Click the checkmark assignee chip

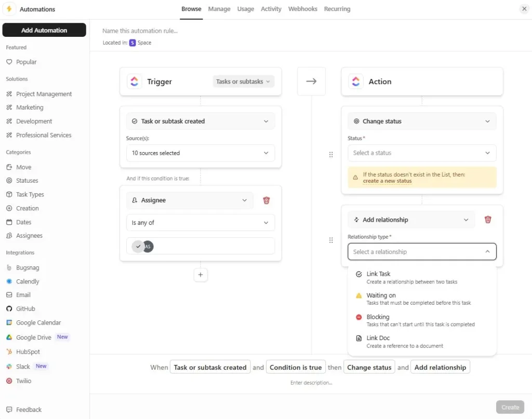(137, 247)
